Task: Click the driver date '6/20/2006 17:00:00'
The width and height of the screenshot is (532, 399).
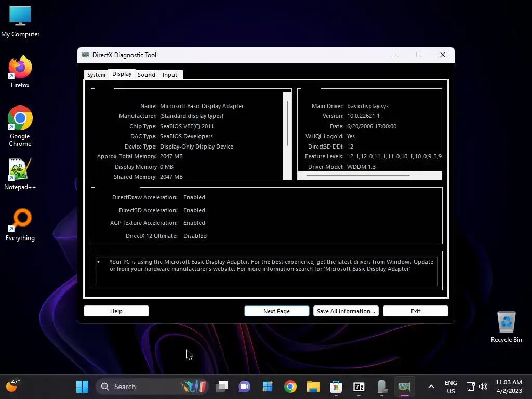Action: (x=371, y=126)
